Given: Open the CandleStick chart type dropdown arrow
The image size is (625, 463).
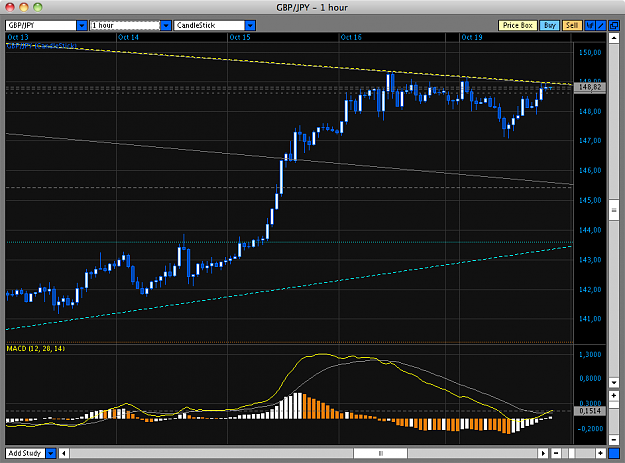Looking at the screenshot, I should [x=250, y=26].
